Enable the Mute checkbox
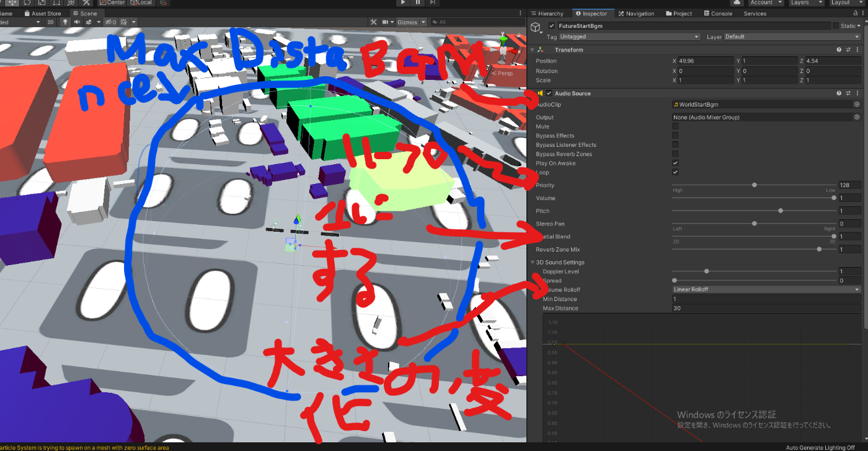The width and height of the screenshot is (868, 451). coord(675,126)
